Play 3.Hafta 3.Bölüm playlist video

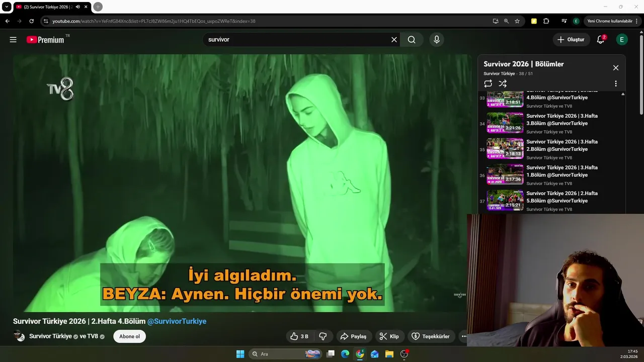[551, 123]
